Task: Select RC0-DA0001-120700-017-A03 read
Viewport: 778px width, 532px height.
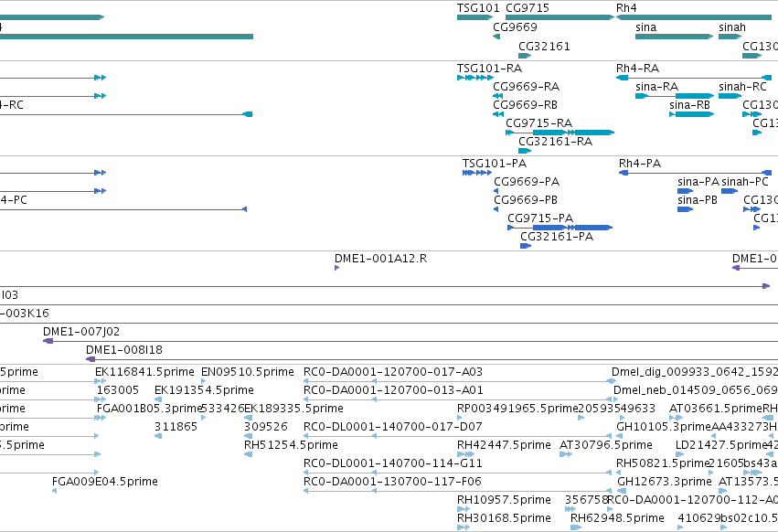Action: tap(460, 381)
